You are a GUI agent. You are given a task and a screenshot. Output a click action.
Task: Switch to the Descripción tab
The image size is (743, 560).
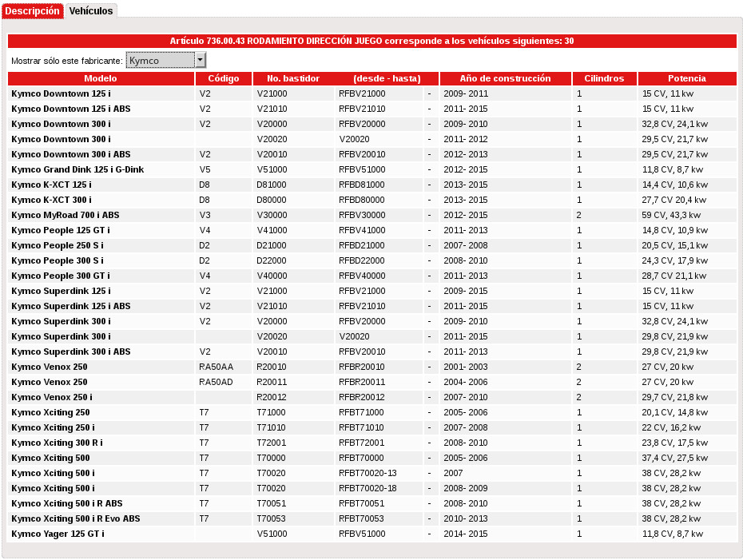32,11
